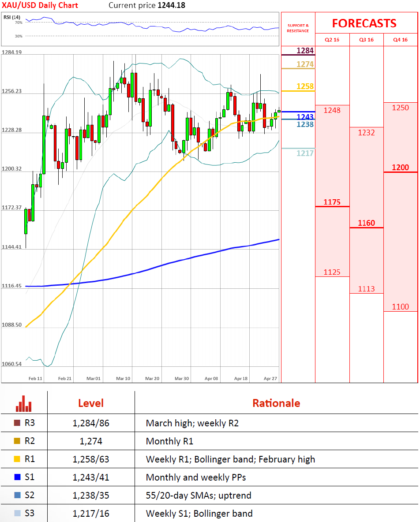Click the S3 light blue color swatch

click(17, 513)
